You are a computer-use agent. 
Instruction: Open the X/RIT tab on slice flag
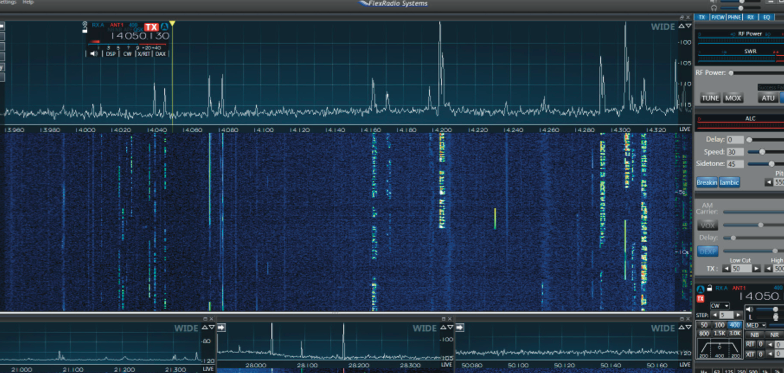144,54
